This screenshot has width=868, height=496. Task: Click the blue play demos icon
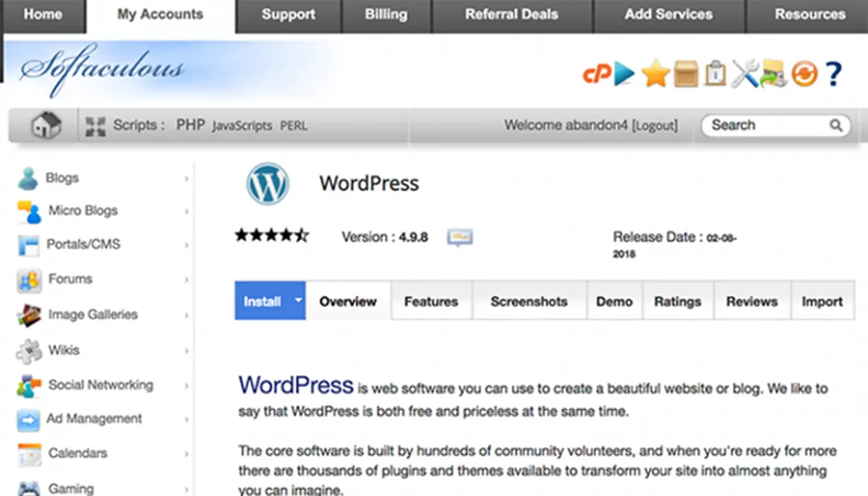[x=624, y=74]
